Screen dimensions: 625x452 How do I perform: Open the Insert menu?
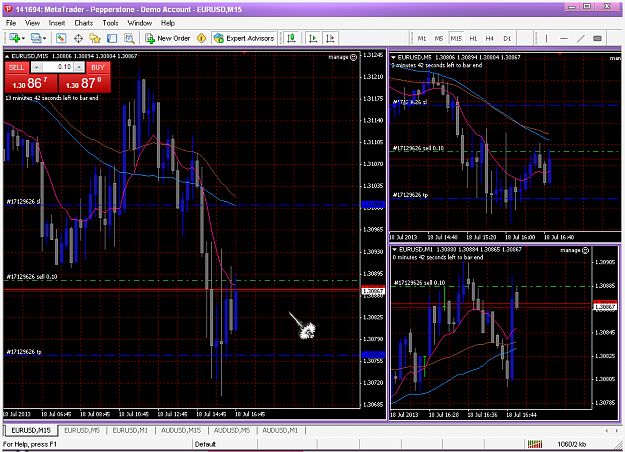click(x=57, y=23)
